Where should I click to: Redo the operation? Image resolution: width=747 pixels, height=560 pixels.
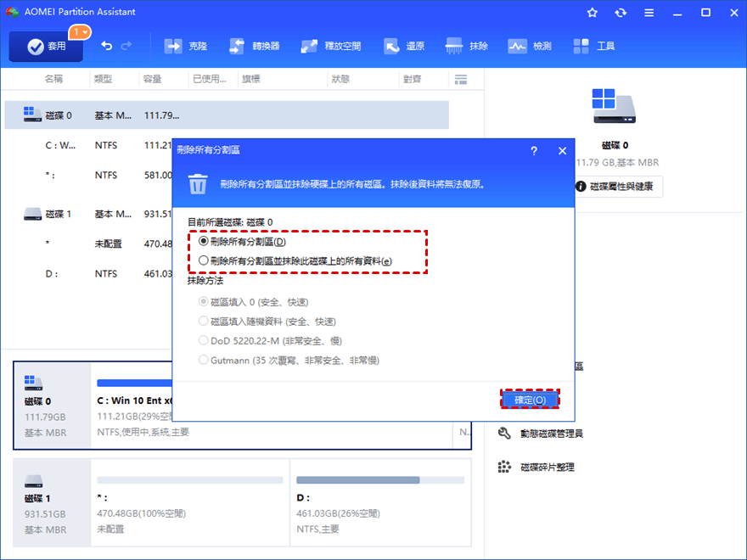[126, 46]
